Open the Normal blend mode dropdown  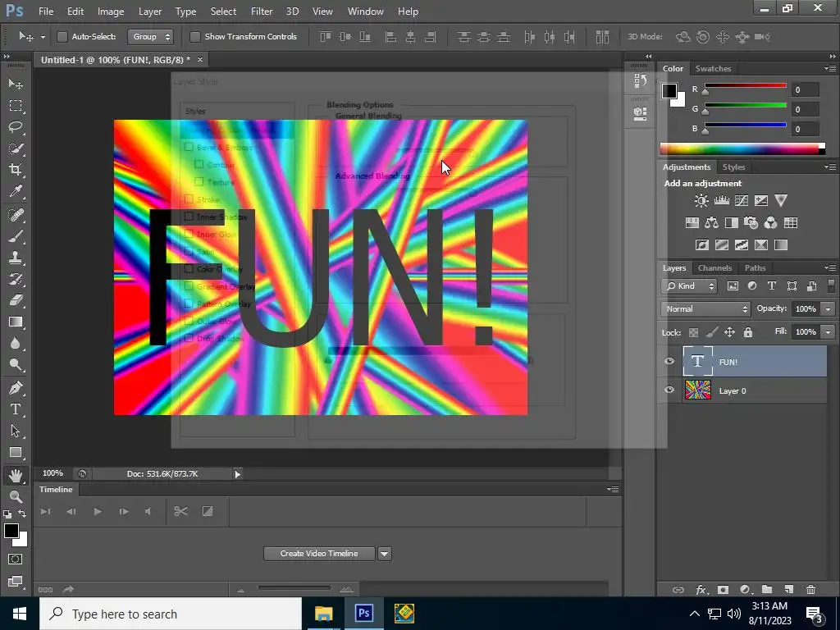click(705, 309)
